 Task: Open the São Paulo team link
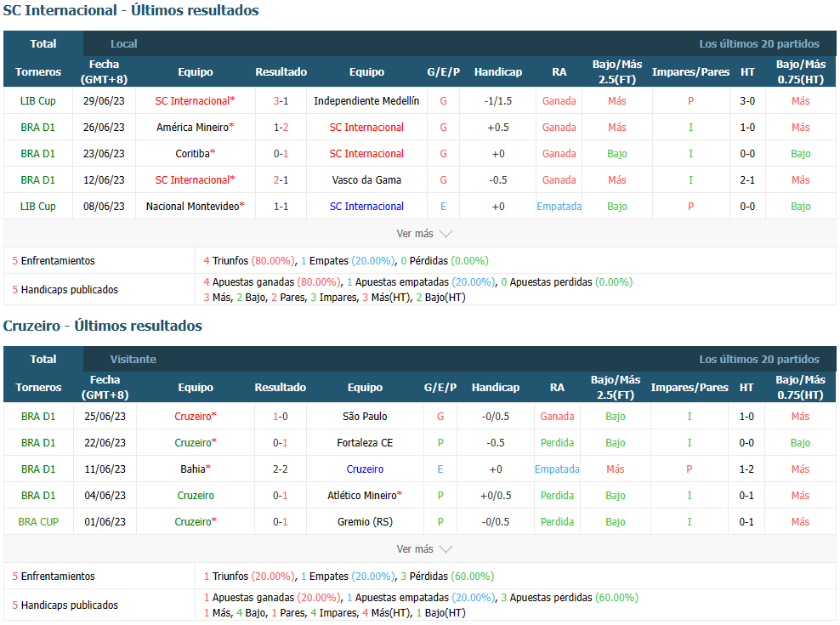click(365, 416)
